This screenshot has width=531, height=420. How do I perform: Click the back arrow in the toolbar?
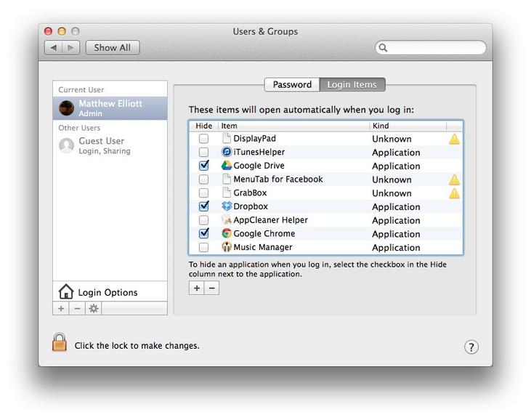pyautogui.click(x=54, y=48)
